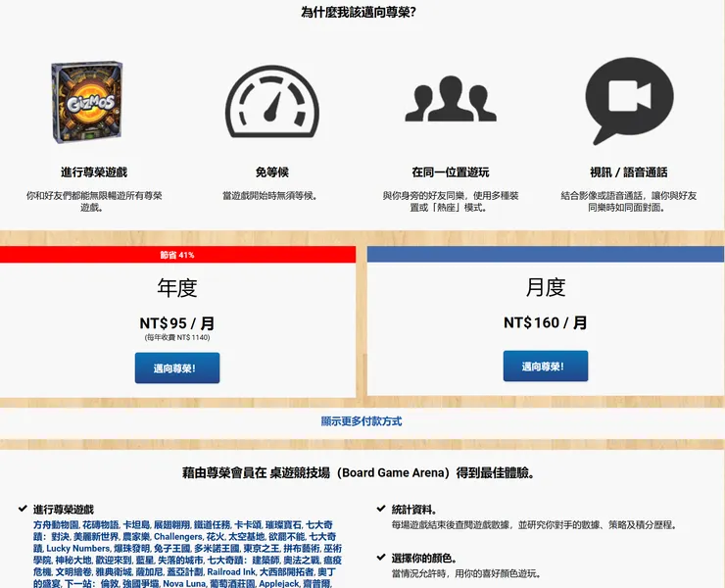Open the Railroad Ink game link
The height and width of the screenshot is (588, 725).
click(x=231, y=571)
